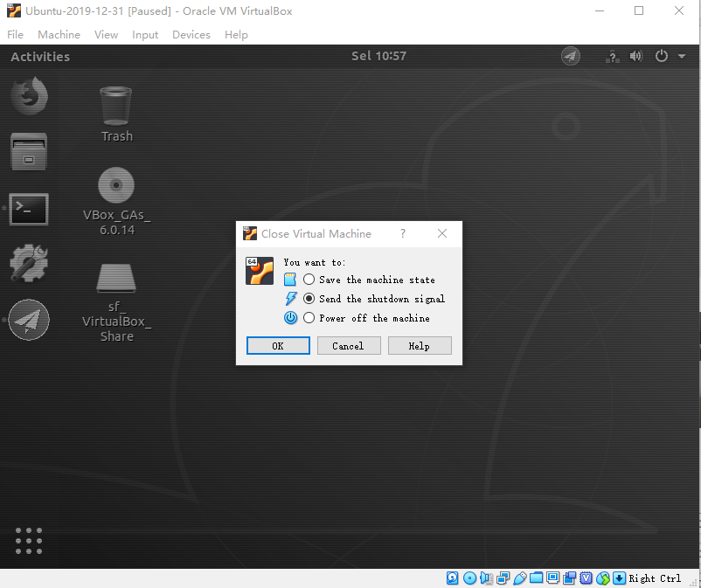
Task: Cancel the Close Virtual Machine dialog
Action: (349, 346)
